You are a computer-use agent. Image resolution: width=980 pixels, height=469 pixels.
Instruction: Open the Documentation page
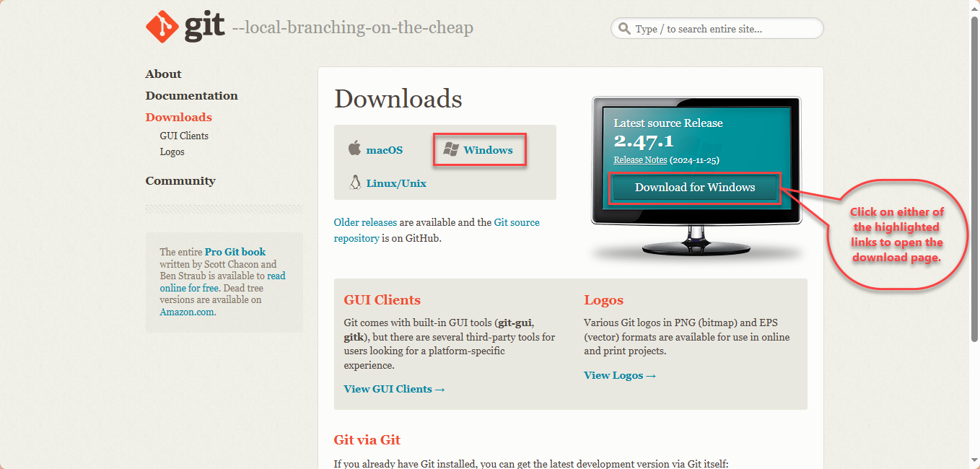click(x=191, y=95)
